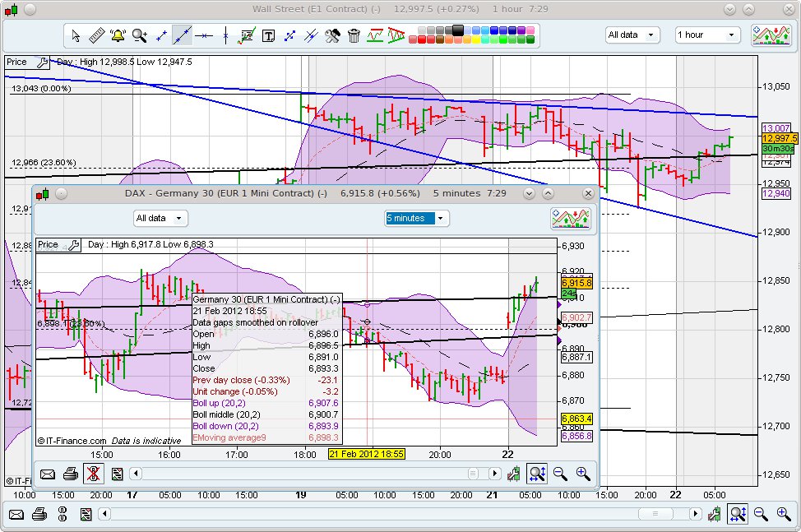Toggle the vertical line drawing tool
Viewport: 801px width, 532px height.
225,35
